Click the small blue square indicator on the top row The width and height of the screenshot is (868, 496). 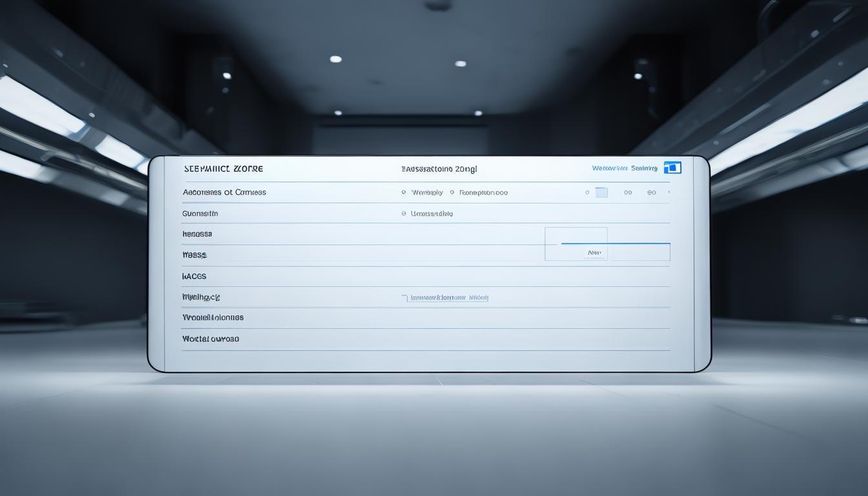(x=601, y=192)
